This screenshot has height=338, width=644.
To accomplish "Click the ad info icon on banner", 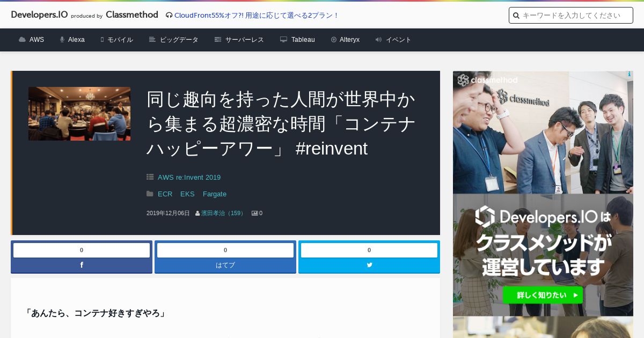I will click(x=630, y=75).
